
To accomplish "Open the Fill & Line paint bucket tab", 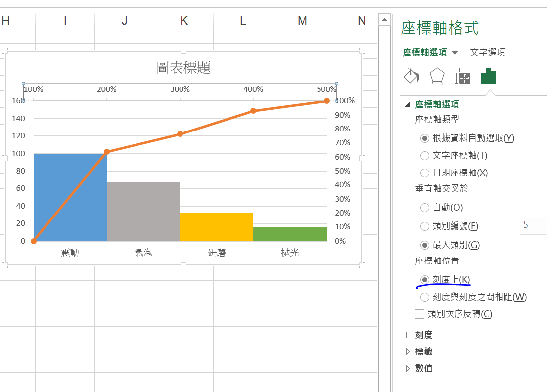I will pyautogui.click(x=411, y=76).
